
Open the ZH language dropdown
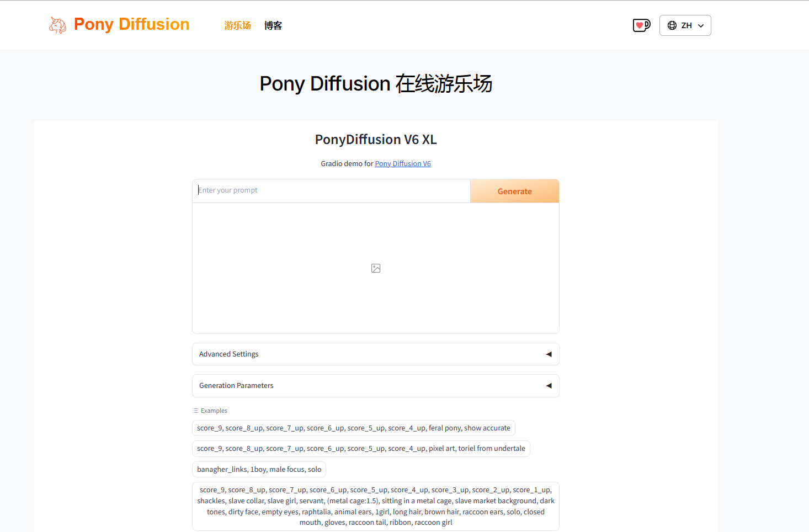click(x=685, y=25)
